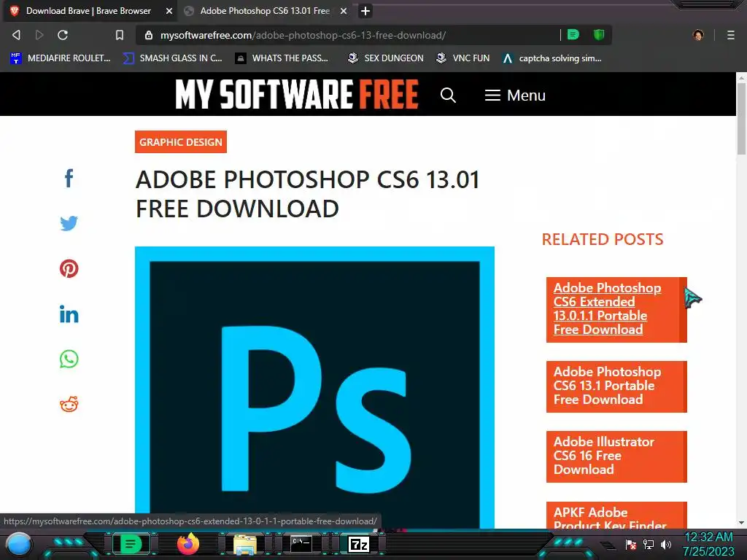Image resolution: width=747 pixels, height=560 pixels.
Task: Open Firefox from the taskbar
Action: [187, 544]
